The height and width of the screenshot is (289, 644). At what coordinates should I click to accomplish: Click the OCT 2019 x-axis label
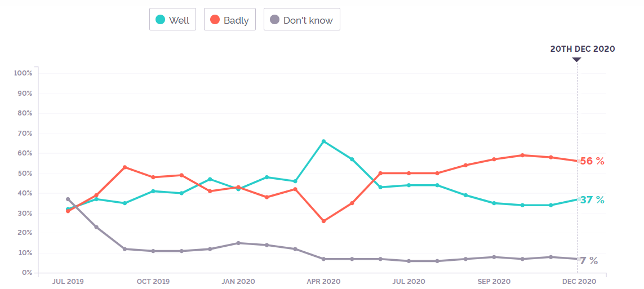[153, 281]
